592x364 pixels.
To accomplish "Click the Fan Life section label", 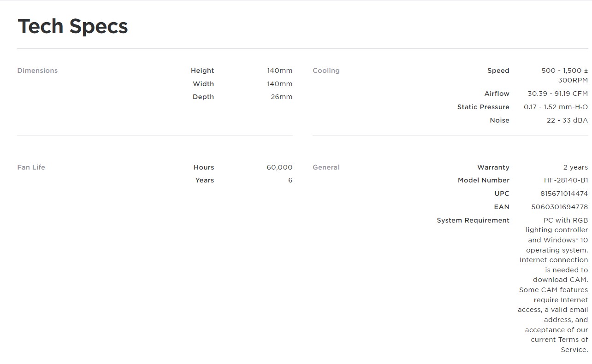I will click(x=31, y=167).
